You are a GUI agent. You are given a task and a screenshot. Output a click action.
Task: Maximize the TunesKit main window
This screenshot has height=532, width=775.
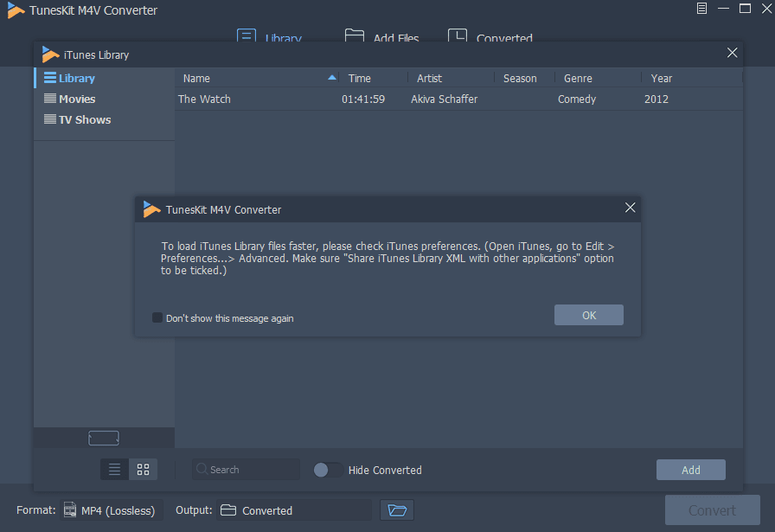click(x=745, y=9)
